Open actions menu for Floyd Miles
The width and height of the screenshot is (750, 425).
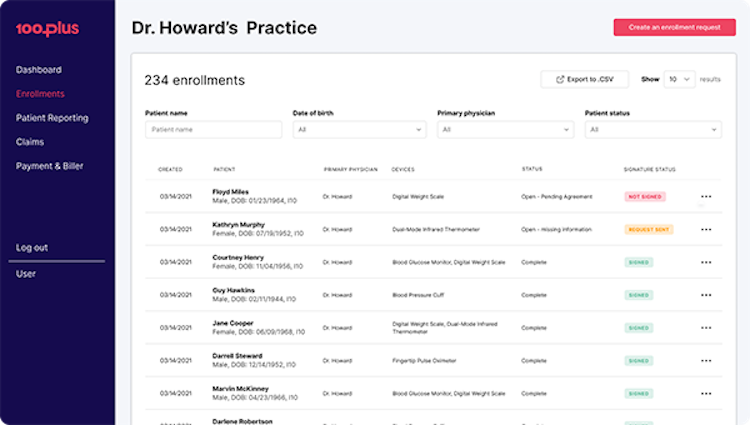pyautogui.click(x=706, y=197)
